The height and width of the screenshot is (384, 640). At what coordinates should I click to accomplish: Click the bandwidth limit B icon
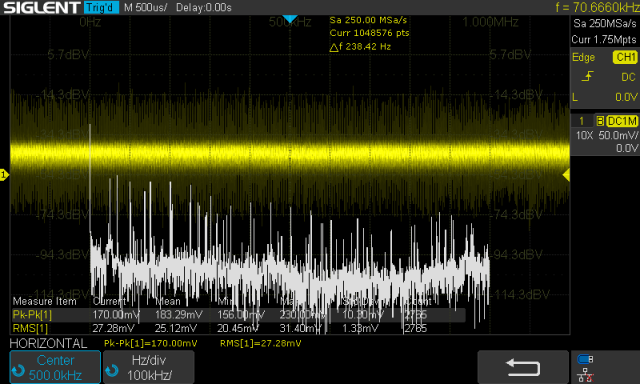click(600, 121)
